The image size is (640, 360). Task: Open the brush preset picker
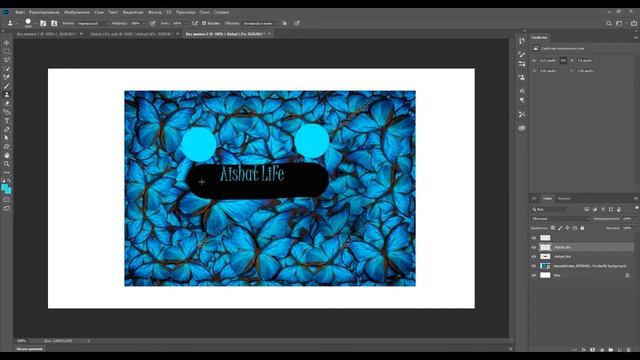click(x=28, y=23)
